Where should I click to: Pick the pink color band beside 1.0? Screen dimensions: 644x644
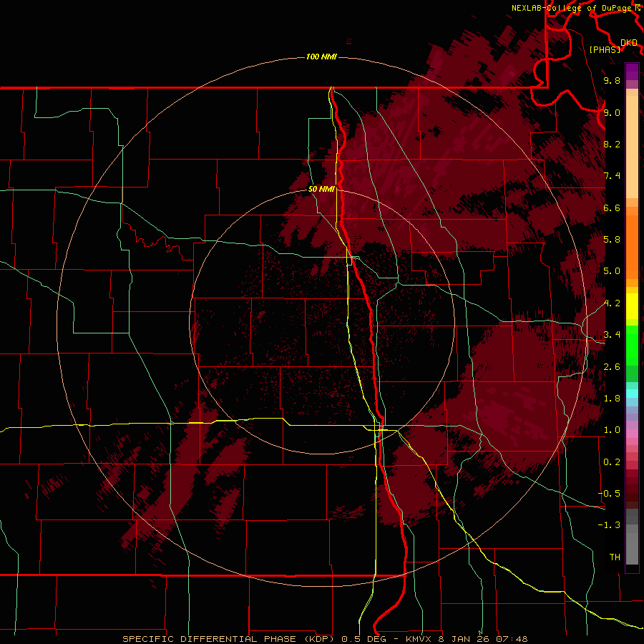point(632,434)
